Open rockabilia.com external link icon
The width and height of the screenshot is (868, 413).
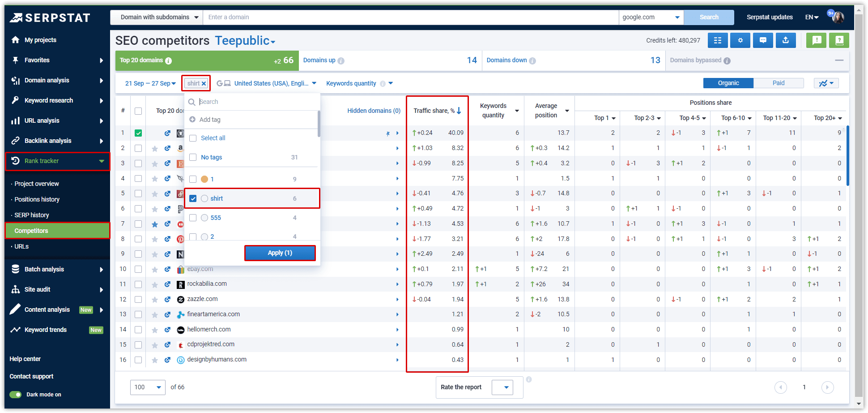tap(167, 284)
